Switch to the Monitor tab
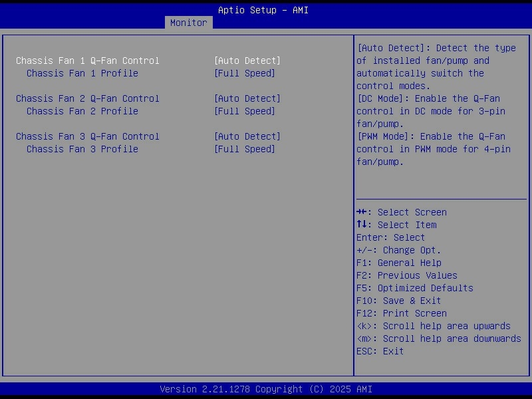Viewport: 532px width, 399px height. (x=188, y=23)
